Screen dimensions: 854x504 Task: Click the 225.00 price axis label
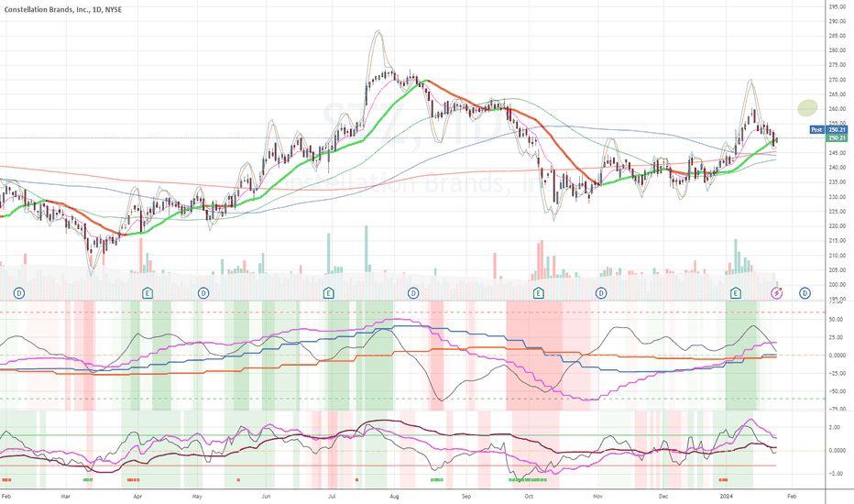click(838, 212)
